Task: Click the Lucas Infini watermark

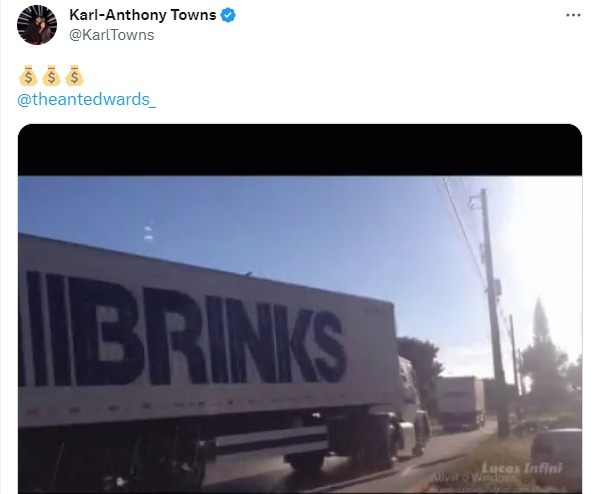Action: [522, 468]
